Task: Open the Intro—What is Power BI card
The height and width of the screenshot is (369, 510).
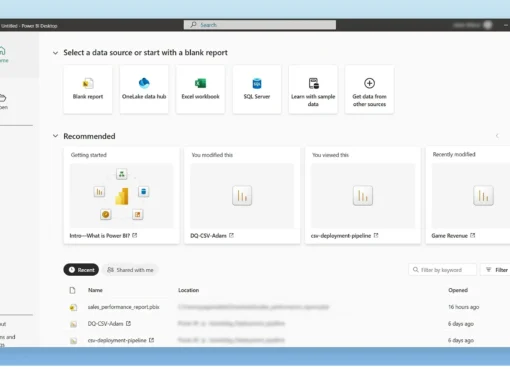Action: [x=122, y=196]
